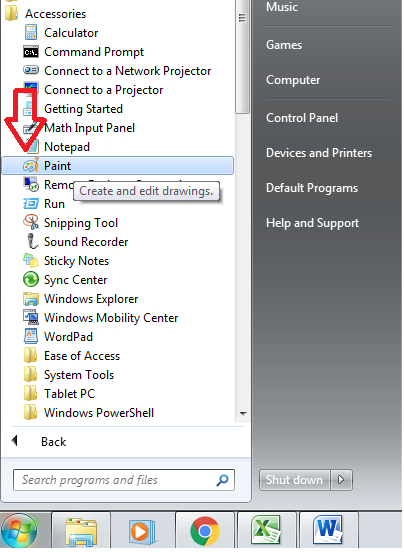Click the Chrome icon on the taskbar
404x552 pixels.
click(205, 531)
